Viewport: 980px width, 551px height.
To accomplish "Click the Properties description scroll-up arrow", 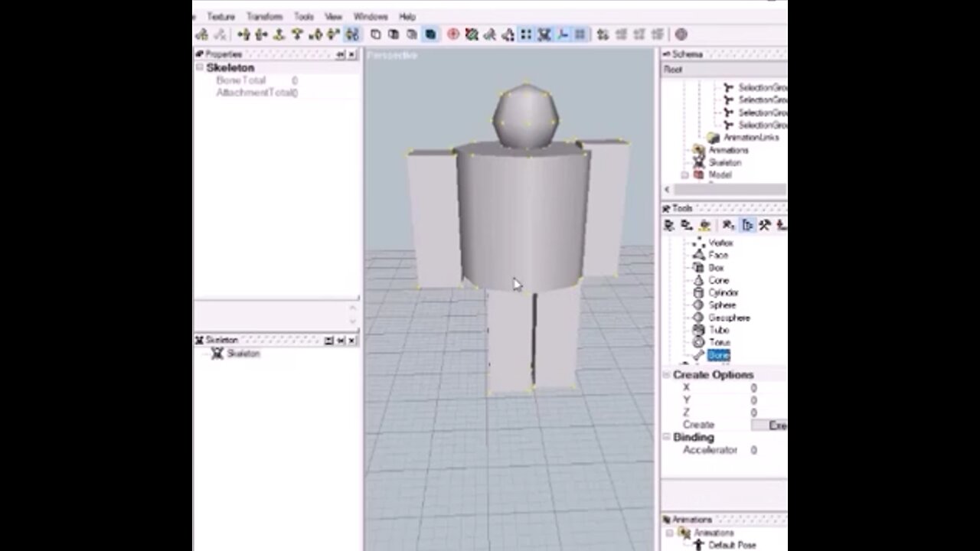I will pyautogui.click(x=352, y=308).
